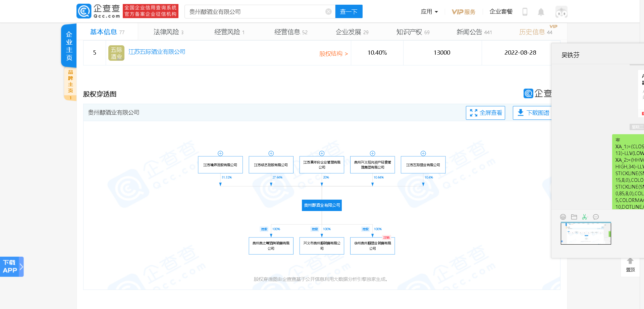This screenshot has height=309, width=644.
Task: Click the 27.64% share label in chart
Action: pos(277,177)
